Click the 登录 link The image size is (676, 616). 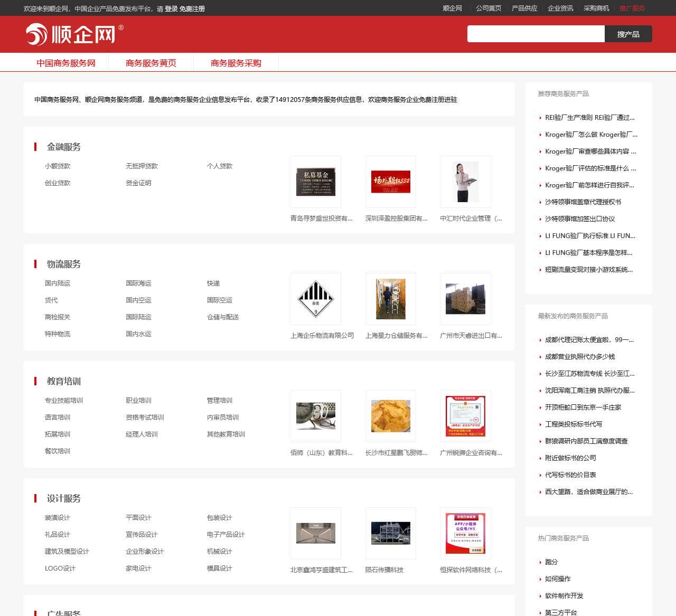[172, 8]
